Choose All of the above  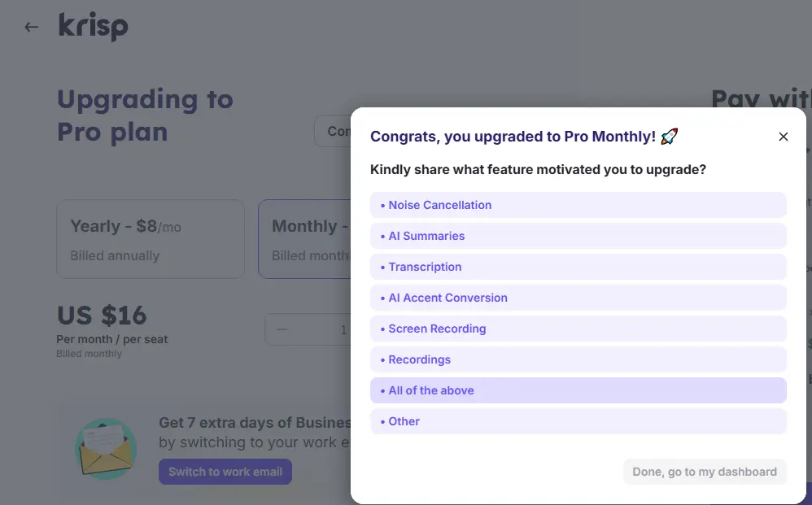coord(578,390)
